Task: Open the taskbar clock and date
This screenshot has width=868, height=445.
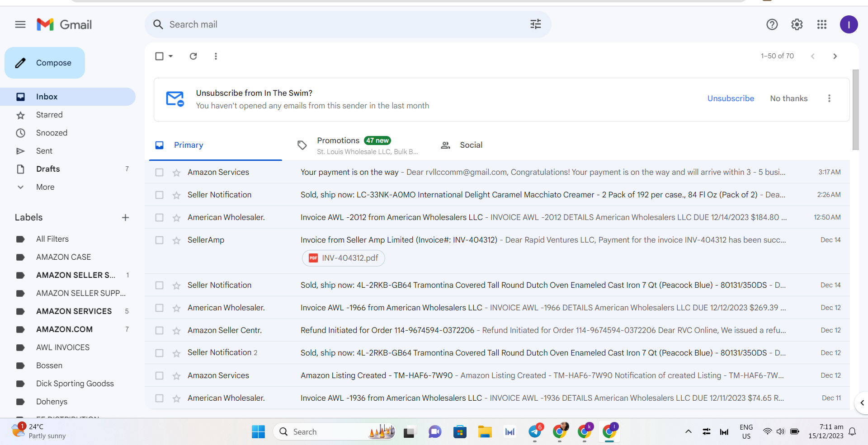Action: pyautogui.click(x=826, y=431)
